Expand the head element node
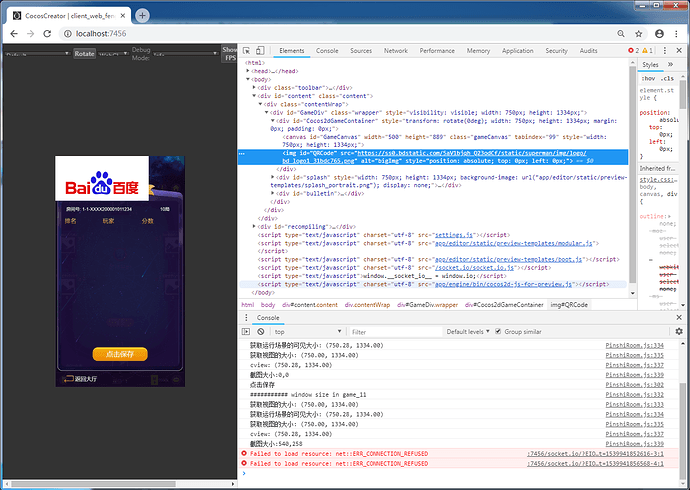This screenshot has height=490, width=690. tap(248, 71)
